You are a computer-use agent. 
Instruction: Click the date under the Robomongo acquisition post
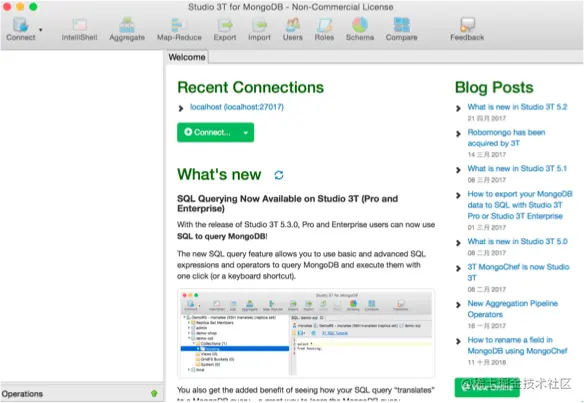pos(487,155)
